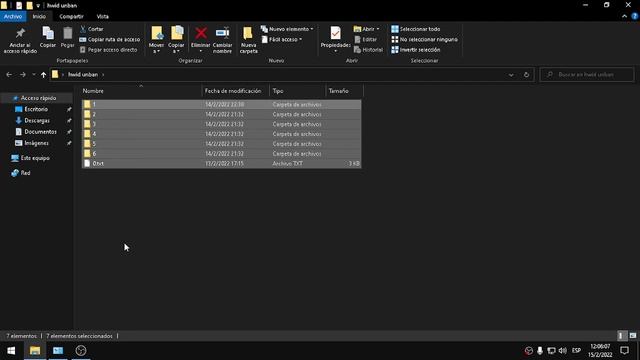640x360 pixels.
Task: Switch to details view in status bar
Action: [621, 336]
